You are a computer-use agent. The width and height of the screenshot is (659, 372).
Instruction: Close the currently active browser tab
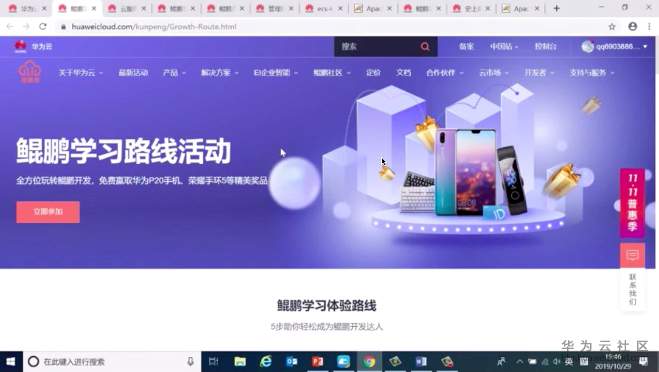[94, 8]
